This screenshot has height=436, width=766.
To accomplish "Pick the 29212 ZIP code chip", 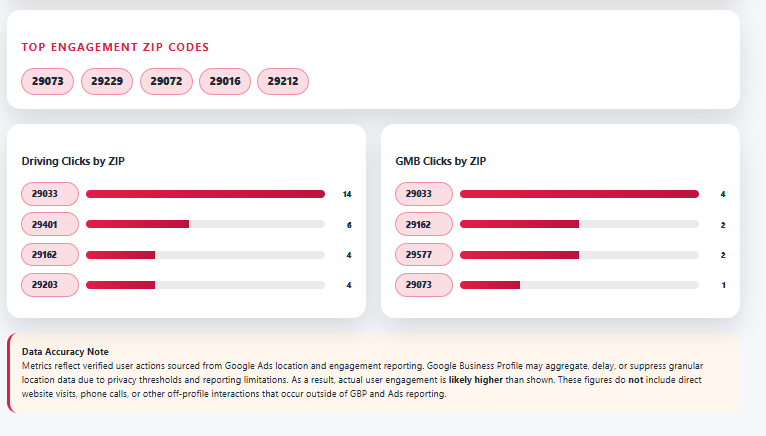I will tap(283, 82).
